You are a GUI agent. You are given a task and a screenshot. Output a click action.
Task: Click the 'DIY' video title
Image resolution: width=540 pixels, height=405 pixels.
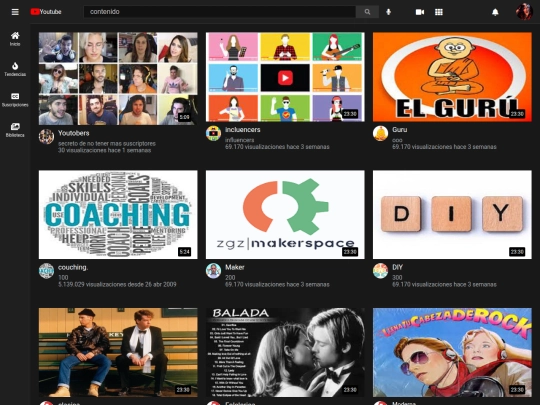tap(397, 267)
